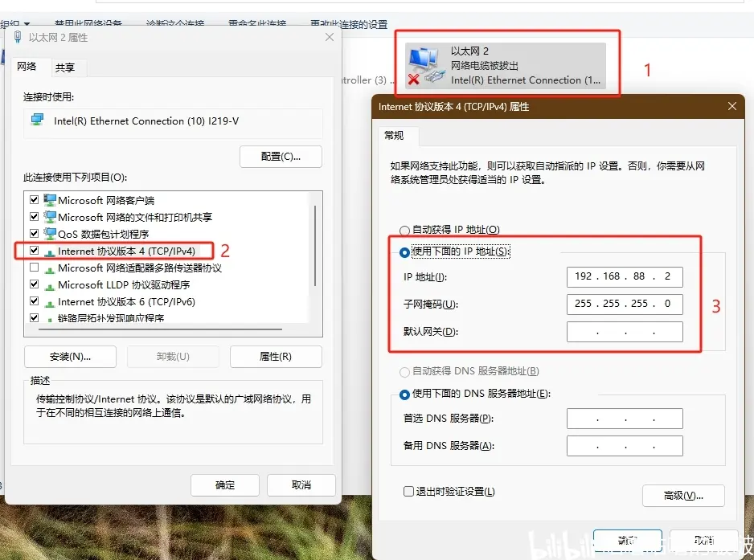Uncheck Microsoft 网络的文件和打印机共享 checkbox

[34, 216]
